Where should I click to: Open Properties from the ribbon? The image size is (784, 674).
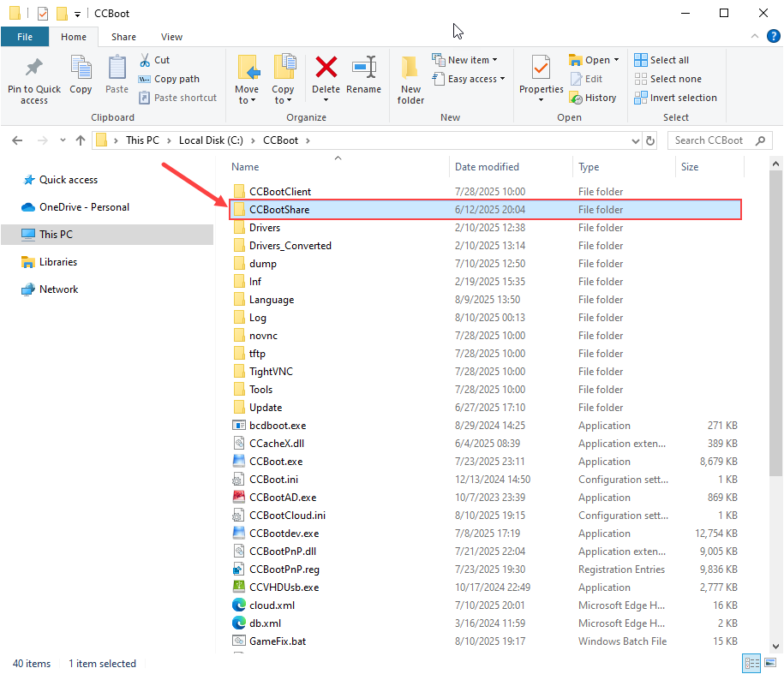tap(541, 69)
